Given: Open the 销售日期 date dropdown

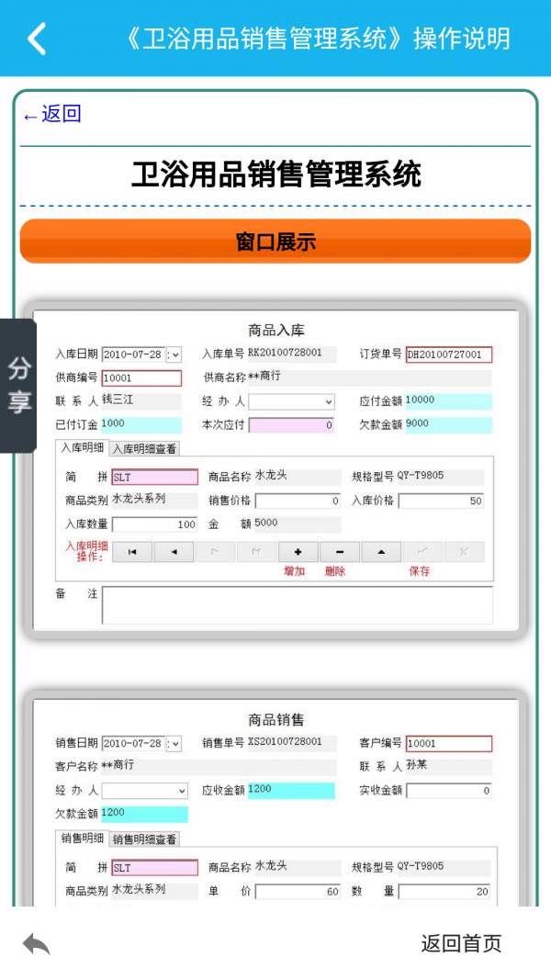Looking at the screenshot, I should pos(174,744).
